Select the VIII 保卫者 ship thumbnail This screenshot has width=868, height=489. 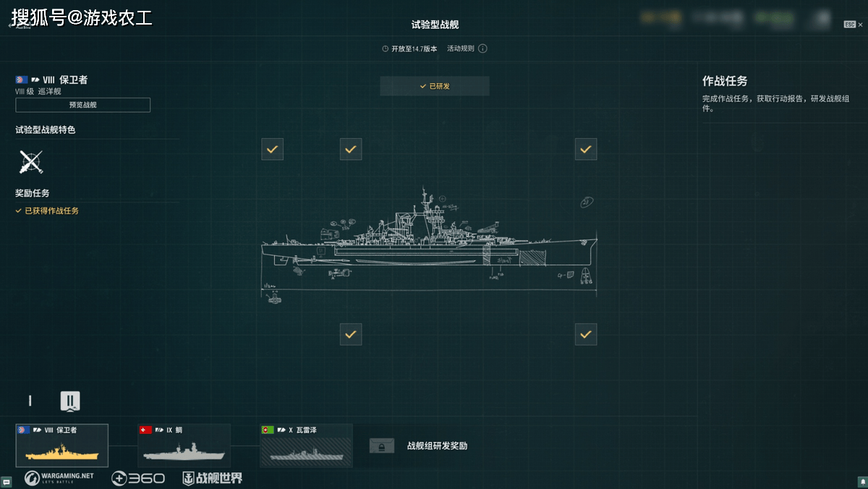(x=62, y=446)
